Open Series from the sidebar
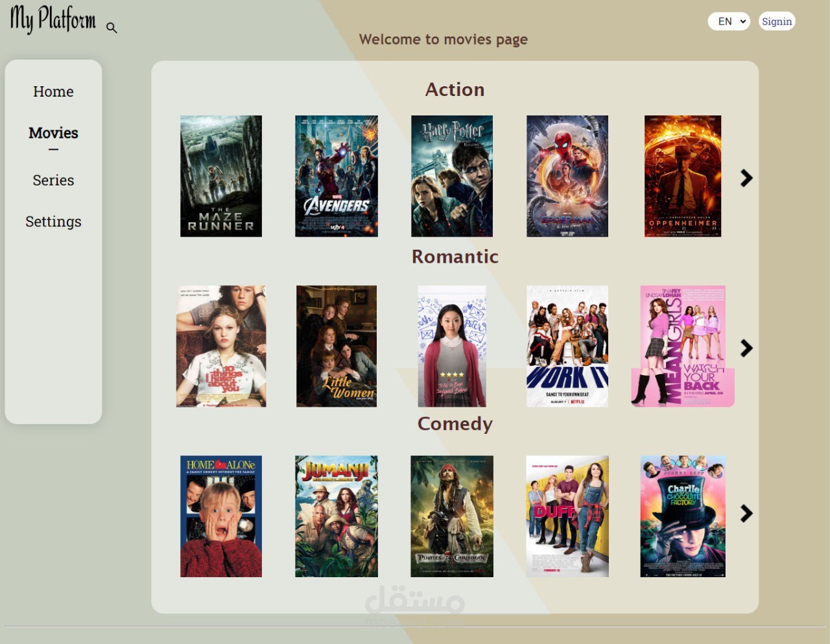The width and height of the screenshot is (830, 644). (53, 180)
